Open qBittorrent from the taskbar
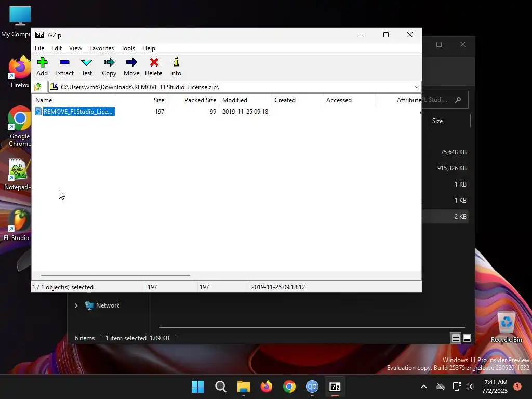Viewport: 532px width, 399px height. click(x=312, y=387)
